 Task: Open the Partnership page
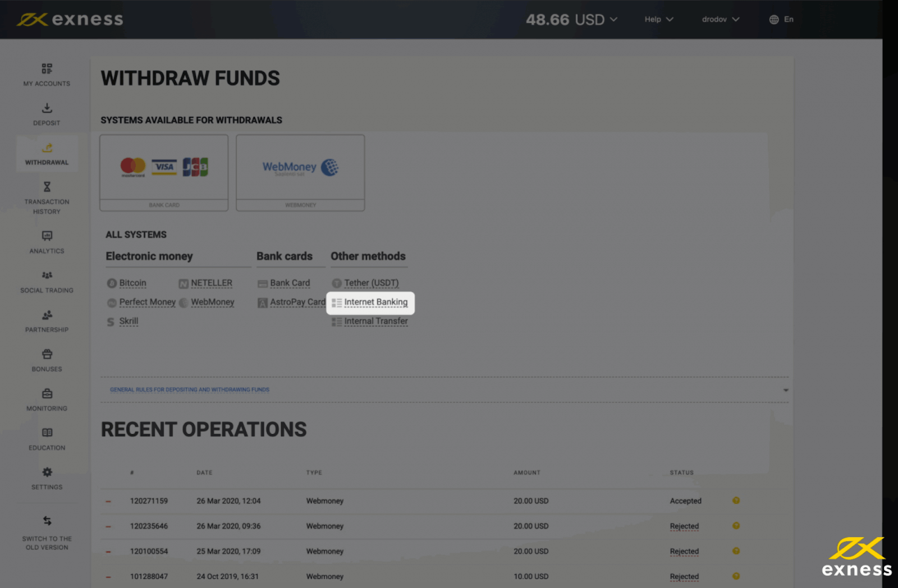[47, 321]
